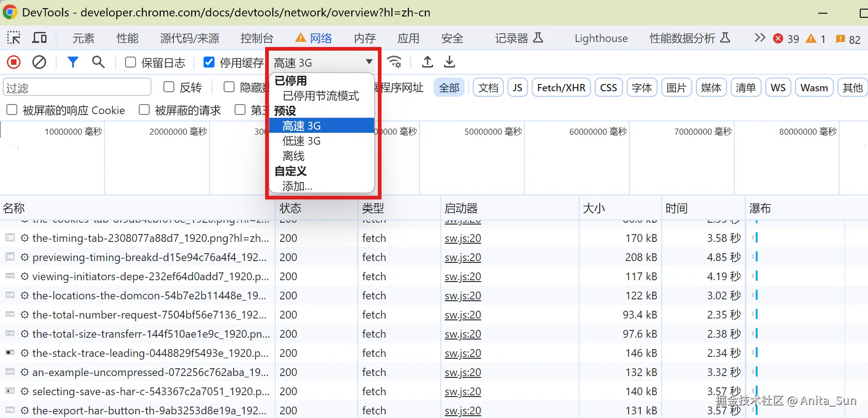Open sw.js:20 initiator for the-timing-tab row
The width and height of the screenshot is (868, 418).
click(463, 238)
